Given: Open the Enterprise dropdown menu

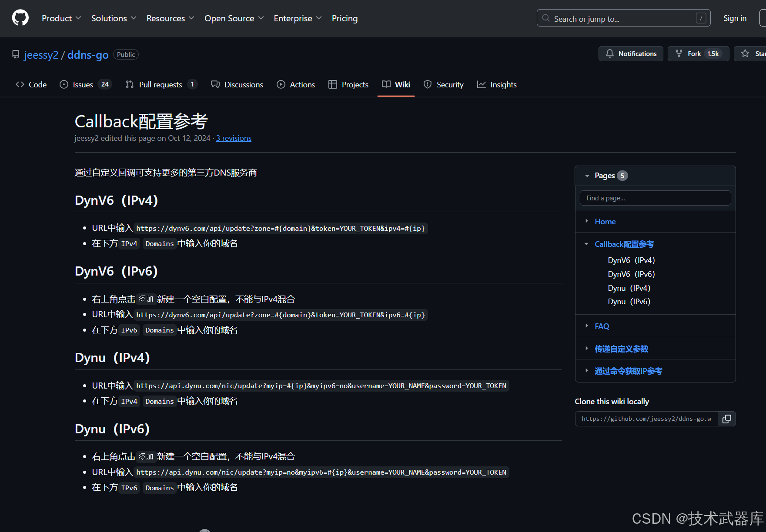Looking at the screenshot, I should (298, 18).
